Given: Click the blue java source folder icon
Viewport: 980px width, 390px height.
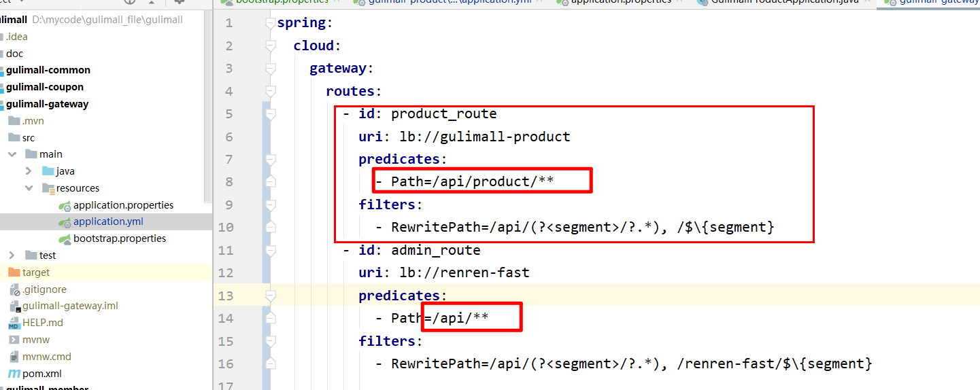Looking at the screenshot, I should point(48,171).
